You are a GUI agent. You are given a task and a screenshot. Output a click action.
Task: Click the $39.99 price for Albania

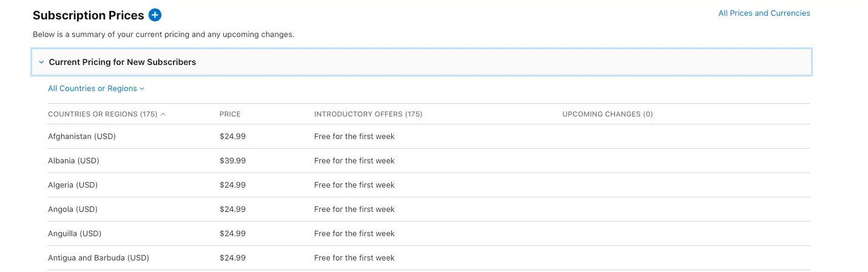(232, 161)
